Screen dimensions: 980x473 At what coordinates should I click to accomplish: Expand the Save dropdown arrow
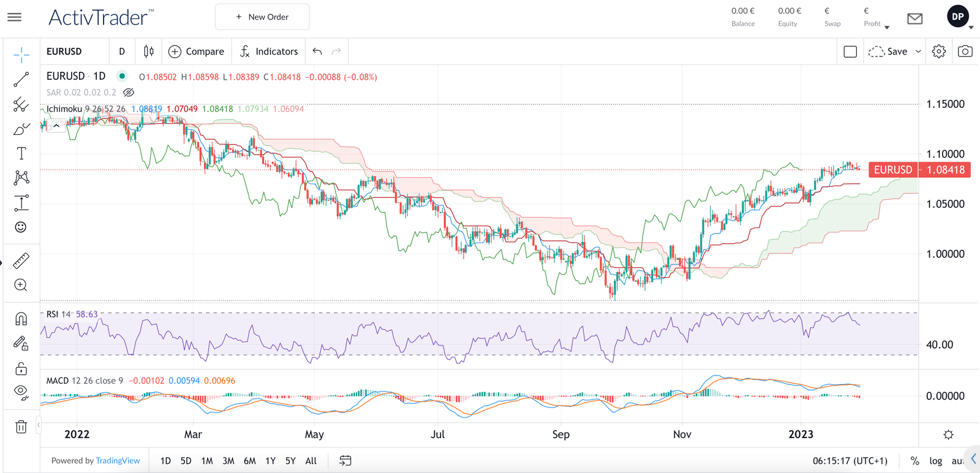coord(918,51)
